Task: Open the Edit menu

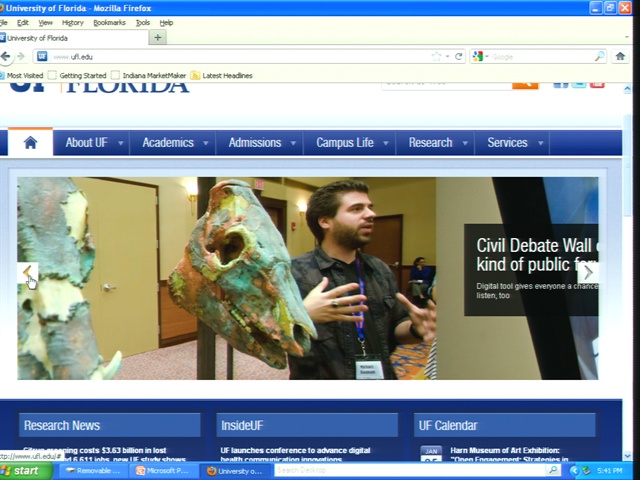Action: [x=22, y=23]
